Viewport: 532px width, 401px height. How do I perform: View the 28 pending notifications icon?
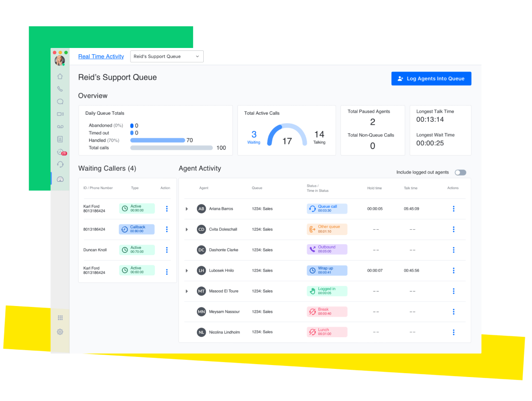point(60,152)
